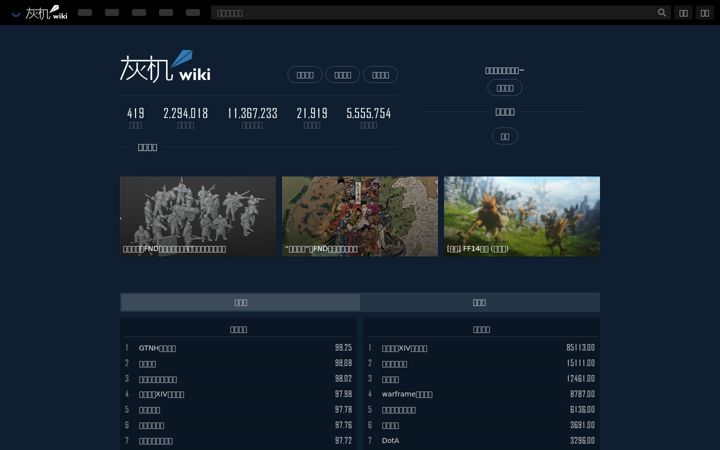Open the leftmost top bar navigation item
Image resolution: width=720 pixels, height=450 pixels.
[85, 12]
